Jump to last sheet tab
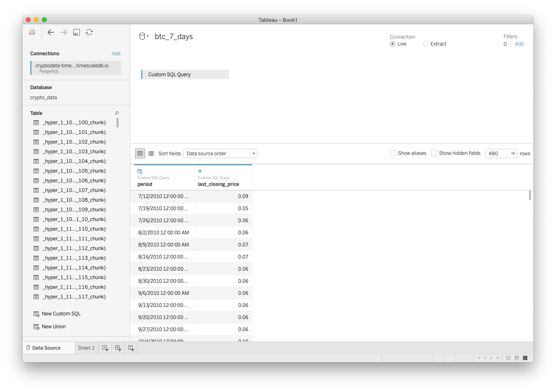This screenshot has width=556, height=392. click(x=498, y=358)
